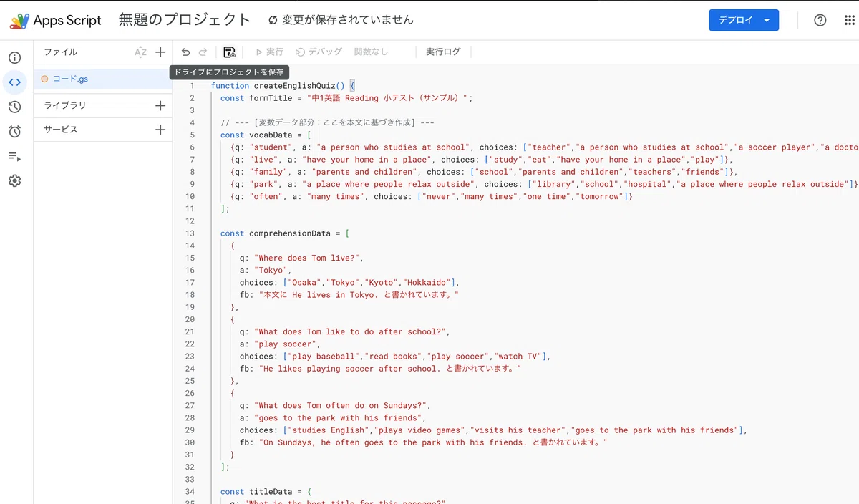Click the 実行 run button
The image size is (859, 504).
tap(270, 52)
